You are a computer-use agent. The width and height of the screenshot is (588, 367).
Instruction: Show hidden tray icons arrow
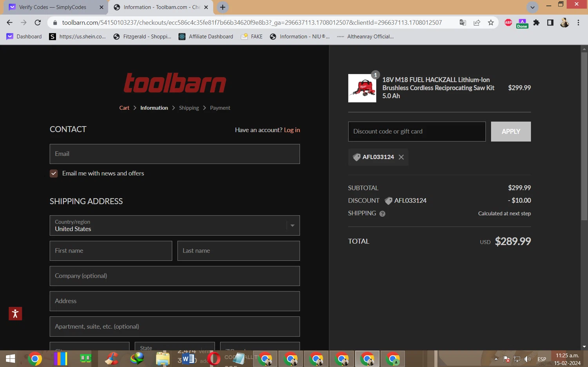coord(496,359)
